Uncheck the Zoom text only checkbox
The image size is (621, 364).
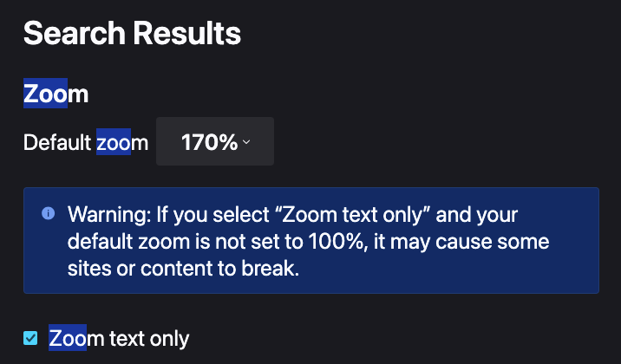(x=30, y=338)
